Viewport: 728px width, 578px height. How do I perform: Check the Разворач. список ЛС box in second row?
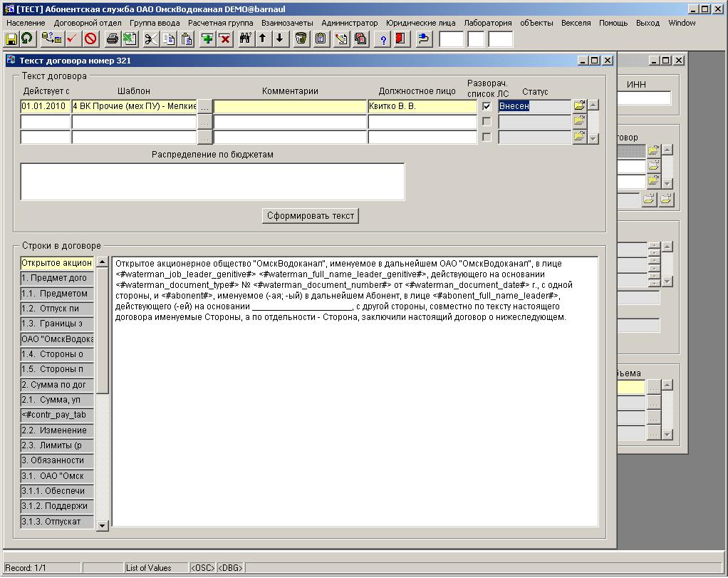coord(487,122)
